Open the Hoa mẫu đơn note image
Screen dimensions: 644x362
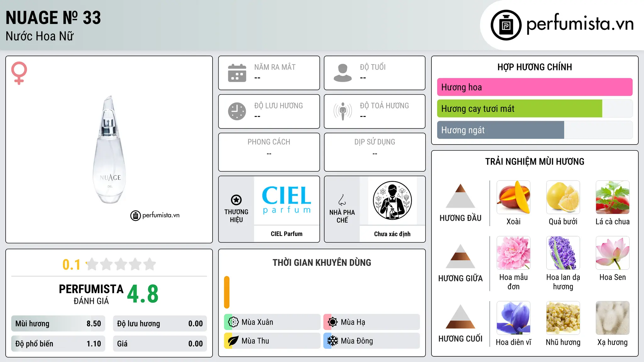(514, 253)
